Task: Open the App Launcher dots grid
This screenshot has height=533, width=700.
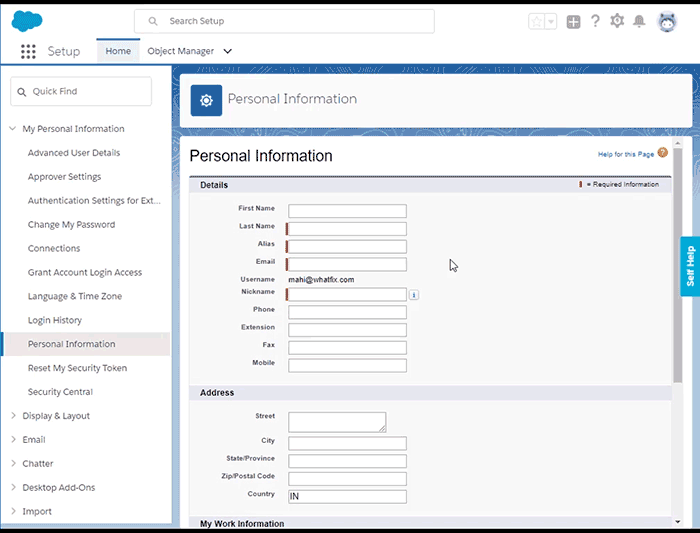Action: [28, 51]
